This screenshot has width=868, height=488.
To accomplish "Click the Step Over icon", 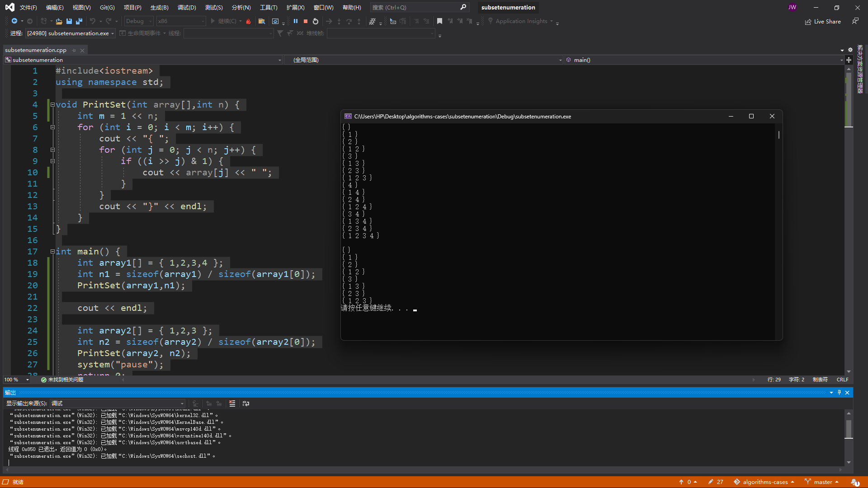I will pos(349,21).
